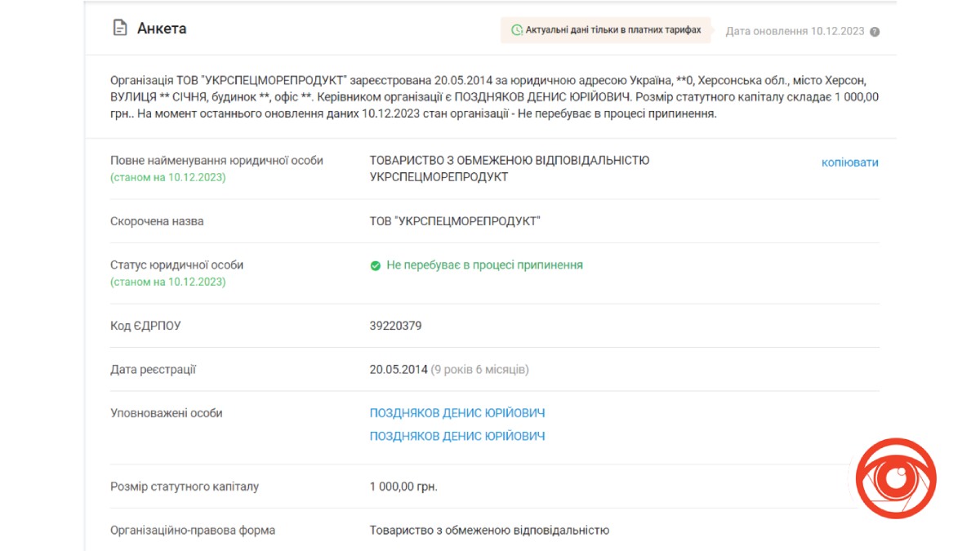The width and height of the screenshot is (980, 551).
Task: Click the short name ТОВ "УКРСПЕЦМОРЕПРОДУКТ" value
Action: [x=455, y=221]
